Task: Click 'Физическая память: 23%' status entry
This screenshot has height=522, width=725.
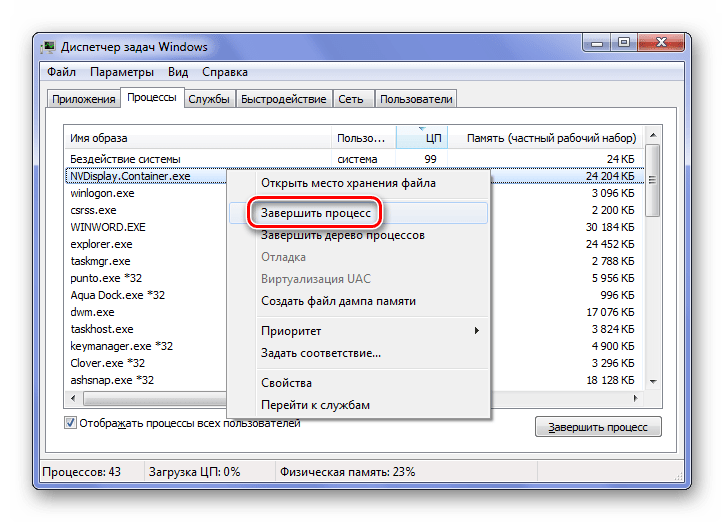Action: pos(348,472)
